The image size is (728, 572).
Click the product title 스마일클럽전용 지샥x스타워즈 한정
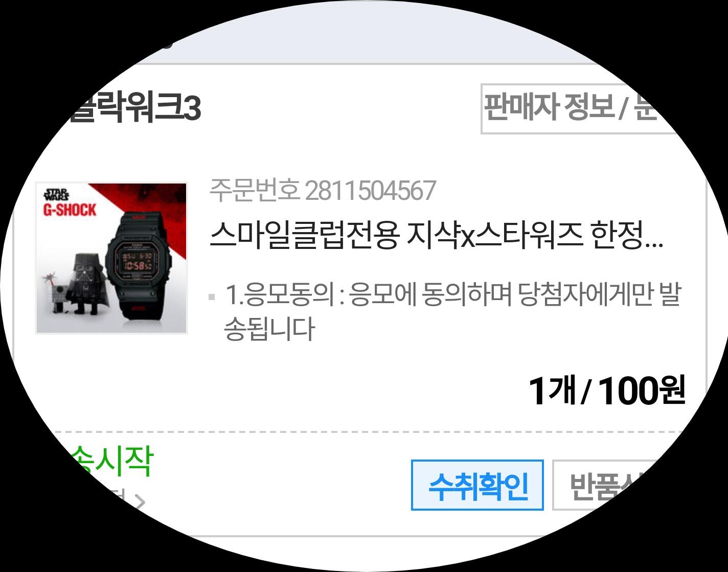436,237
